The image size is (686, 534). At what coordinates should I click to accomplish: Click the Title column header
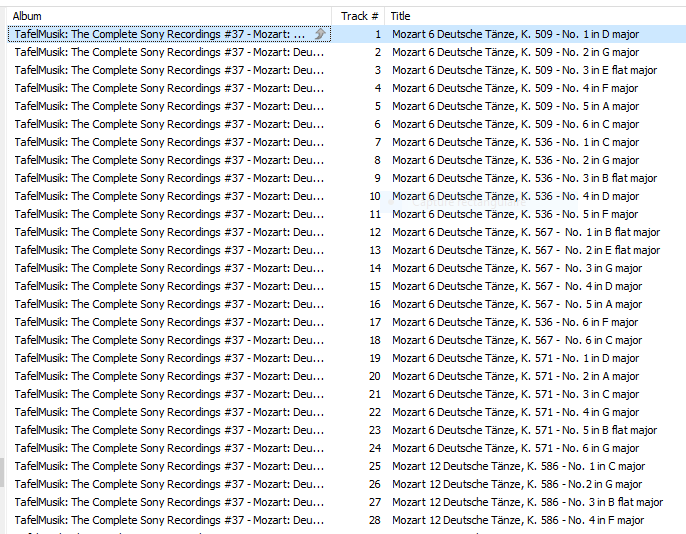pyautogui.click(x=535, y=16)
